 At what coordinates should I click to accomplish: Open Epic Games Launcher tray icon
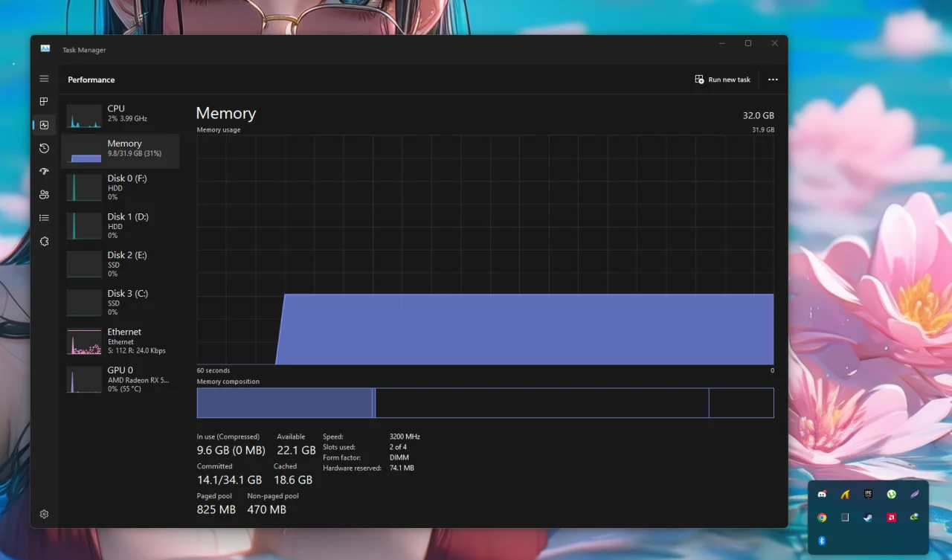pyautogui.click(x=868, y=495)
